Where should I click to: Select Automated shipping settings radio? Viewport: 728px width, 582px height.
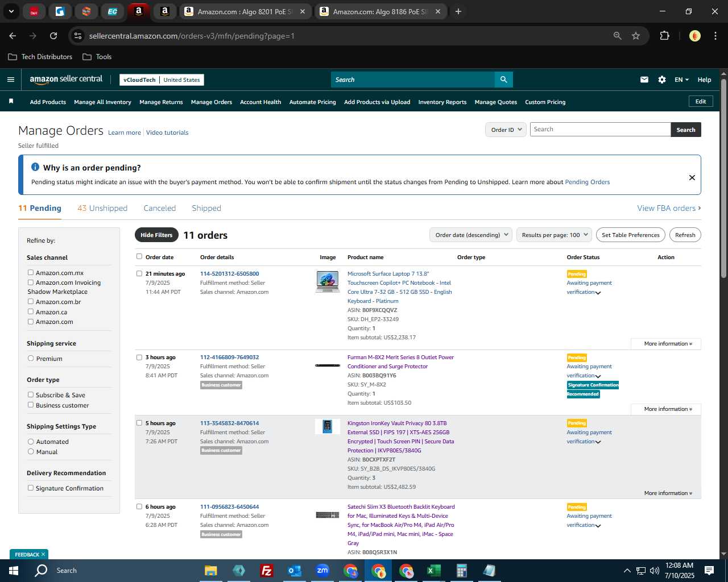click(x=31, y=441)
